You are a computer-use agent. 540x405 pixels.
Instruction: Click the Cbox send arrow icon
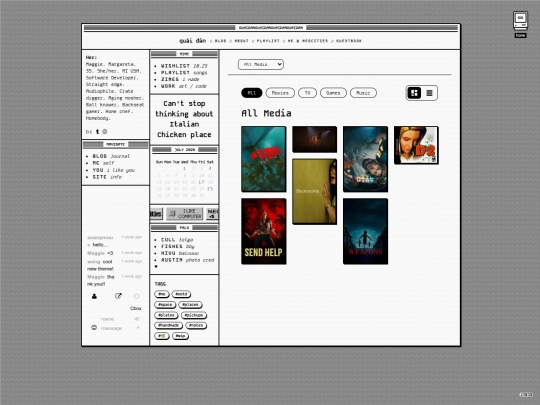(138, 328)
